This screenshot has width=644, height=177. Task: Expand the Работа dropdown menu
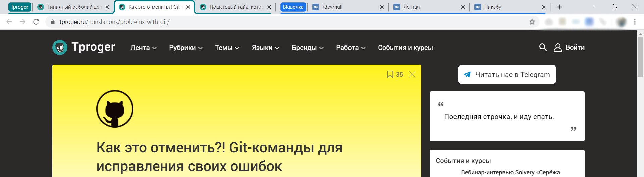click(x=351, y=48)
